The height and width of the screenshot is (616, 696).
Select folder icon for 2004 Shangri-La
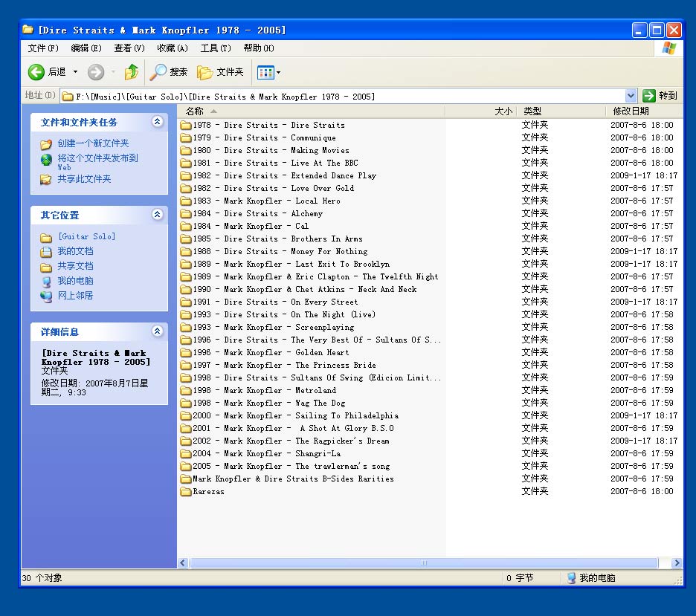coord(186,454)
